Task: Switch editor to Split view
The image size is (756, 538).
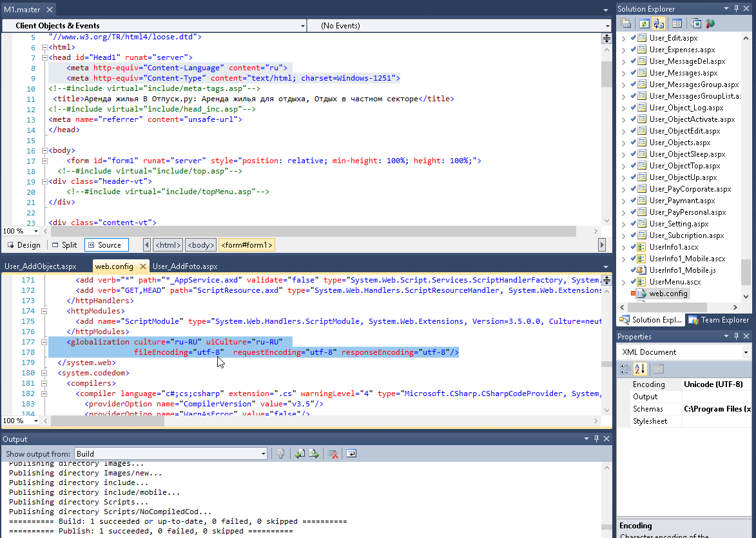Action: pyautogui.click(x=64, y=245)
